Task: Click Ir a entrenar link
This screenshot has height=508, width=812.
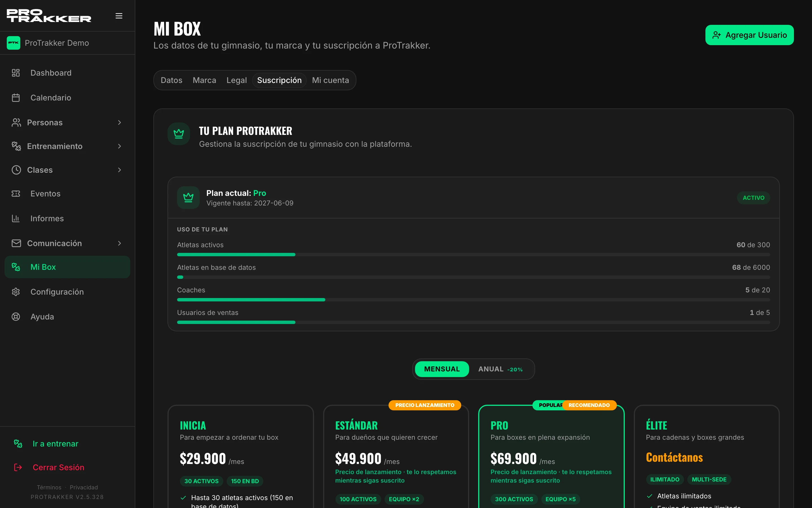Action: pos(55,444)
